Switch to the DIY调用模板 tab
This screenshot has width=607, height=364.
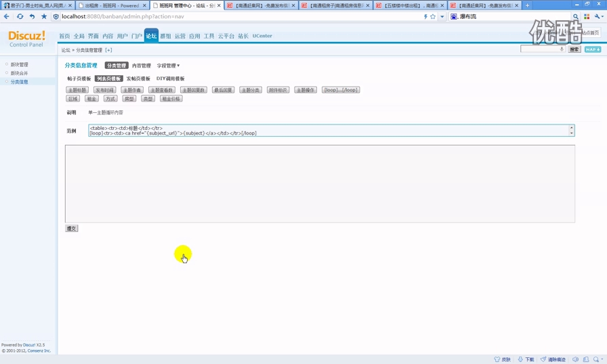tap(170, 78)
